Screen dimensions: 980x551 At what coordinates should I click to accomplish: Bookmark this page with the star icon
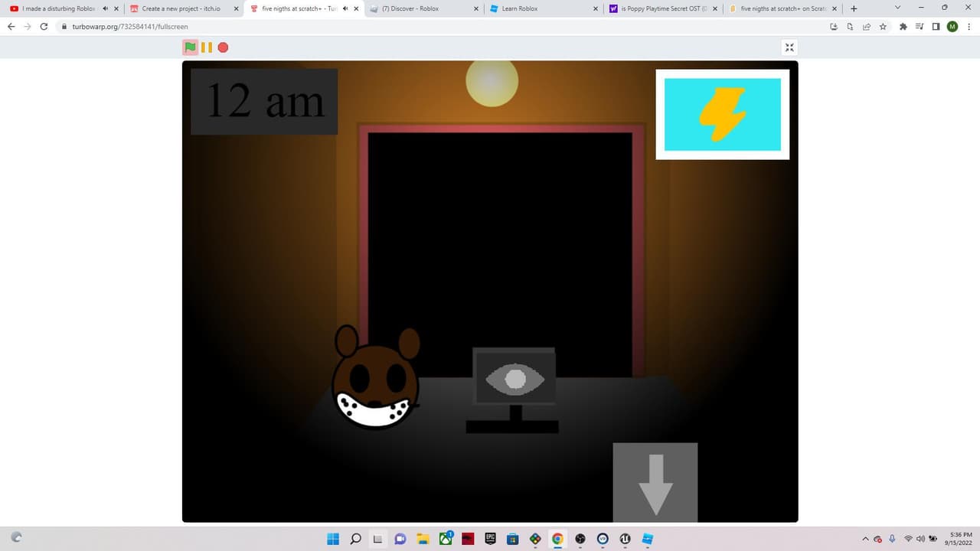pyautogui.click(x=883, y=26)
